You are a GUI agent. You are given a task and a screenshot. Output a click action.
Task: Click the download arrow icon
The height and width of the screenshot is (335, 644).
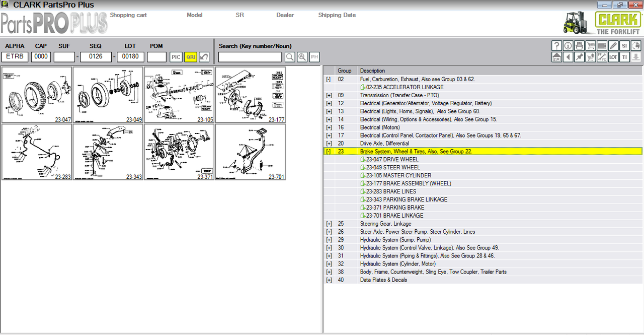click(636, 57)
